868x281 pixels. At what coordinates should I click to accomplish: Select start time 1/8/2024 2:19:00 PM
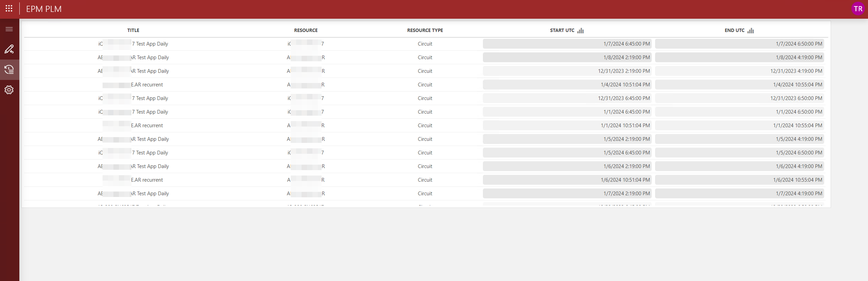(567, 57)
